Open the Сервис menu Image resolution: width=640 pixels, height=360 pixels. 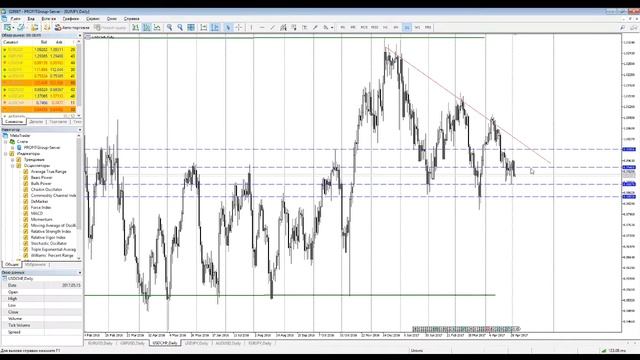[93, 19]
